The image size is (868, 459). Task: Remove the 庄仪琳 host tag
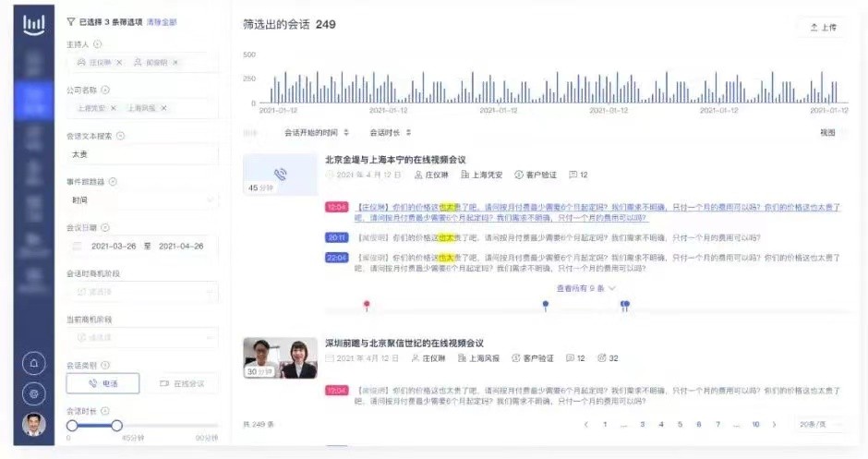coord(119,63)
